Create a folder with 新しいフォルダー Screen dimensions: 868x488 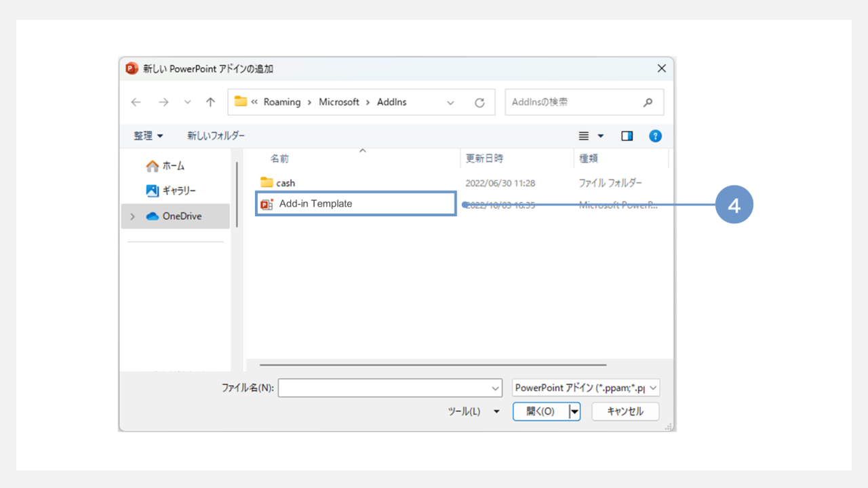point(216,136)
